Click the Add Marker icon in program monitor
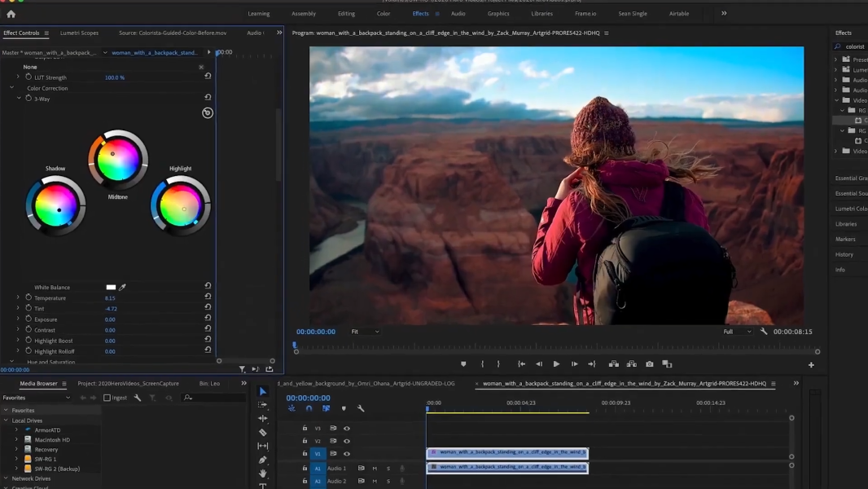The height and width of the screenshot is (489, 868). (463, 363)
